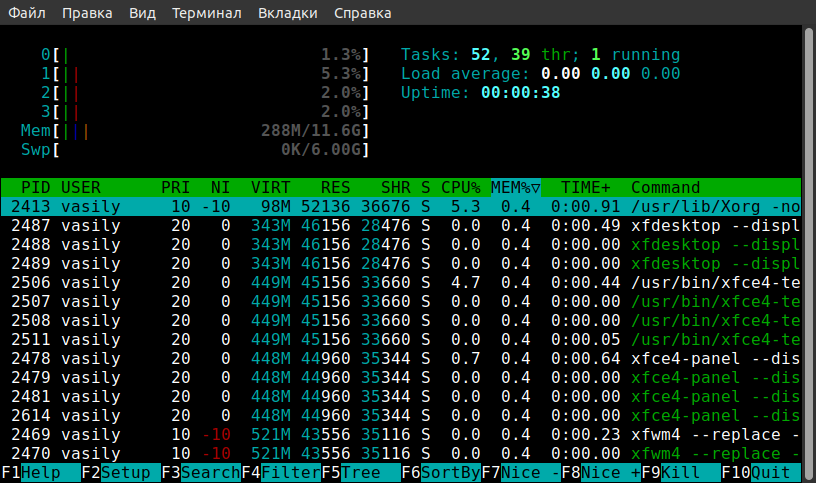Click the active MEM% sort column header
Image resolution: width=816 pixels, height=483 pixels.
click(x=516, y=187)
